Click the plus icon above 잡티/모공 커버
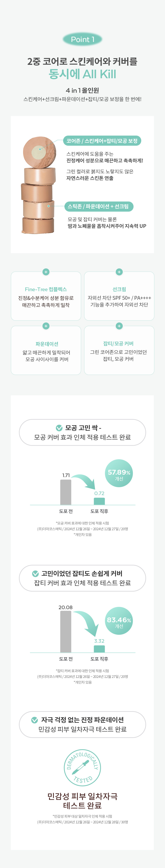The height and width of the screenshot is (868, 165). click(x=119, y=326)
